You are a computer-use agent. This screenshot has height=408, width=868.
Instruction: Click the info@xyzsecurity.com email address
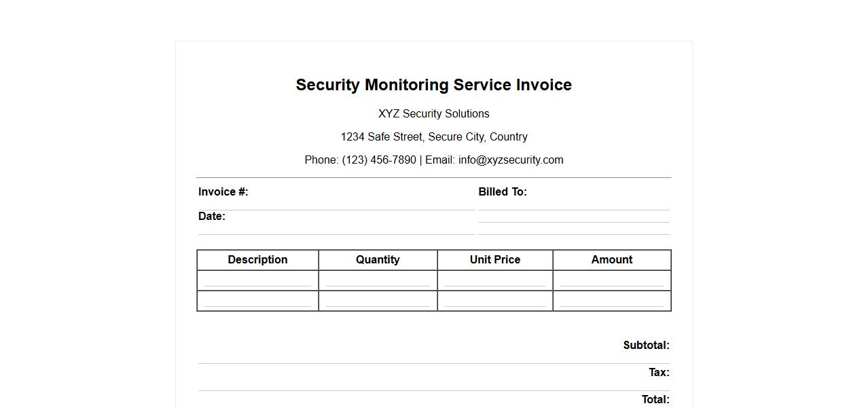[x=511, y=160]
